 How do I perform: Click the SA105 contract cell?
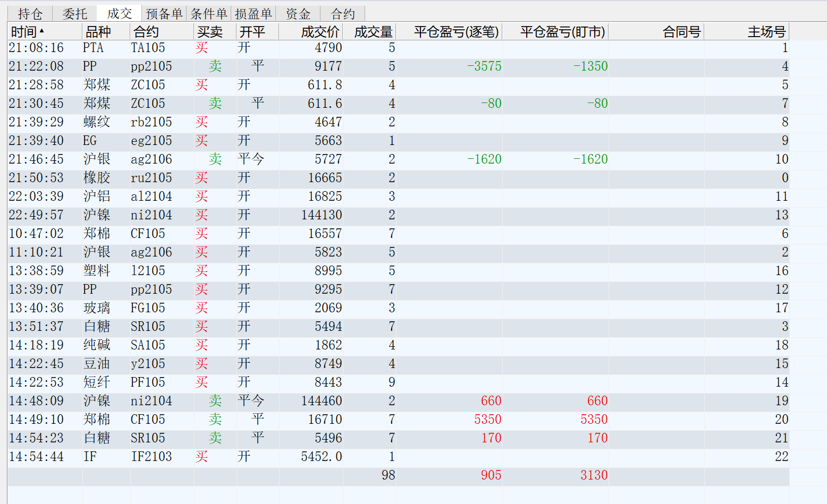(148, 345)
